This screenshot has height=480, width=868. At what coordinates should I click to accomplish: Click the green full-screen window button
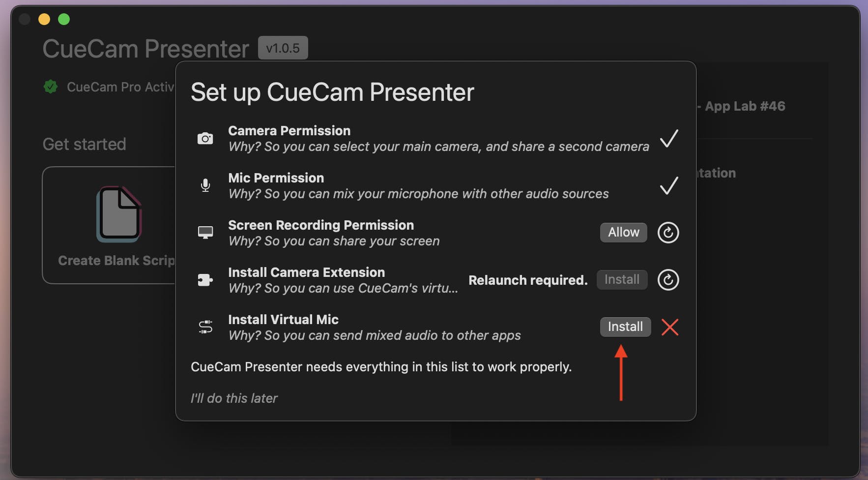pos(64,19)
